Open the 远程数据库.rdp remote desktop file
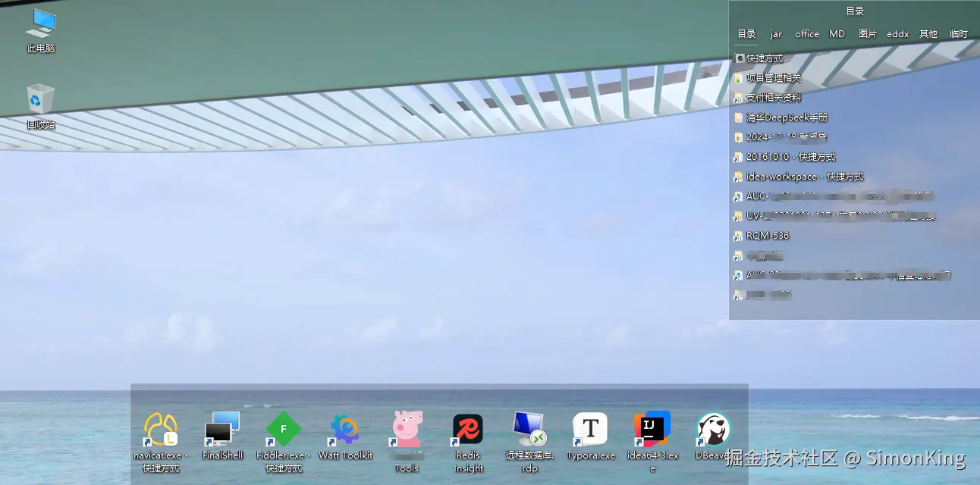 click(529, 443)
